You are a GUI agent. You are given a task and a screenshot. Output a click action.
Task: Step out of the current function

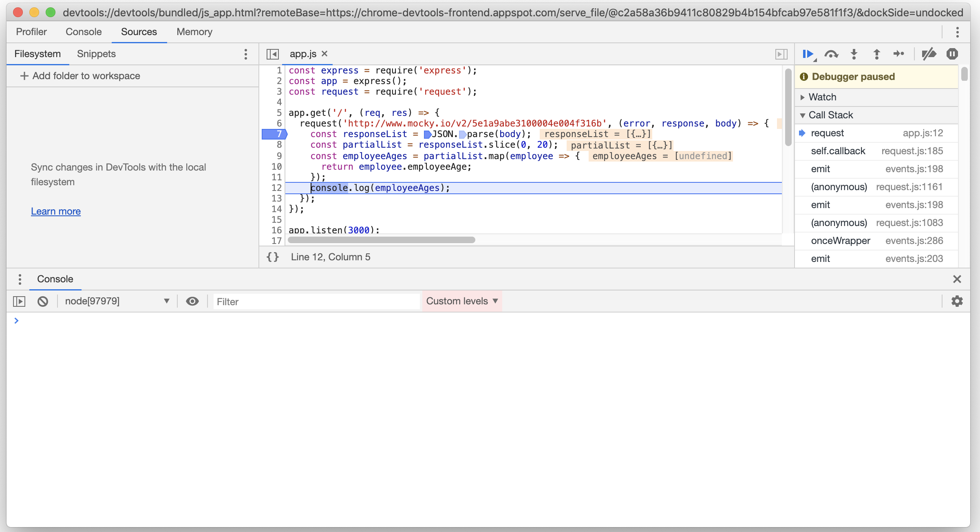click(x=876, y=54)
